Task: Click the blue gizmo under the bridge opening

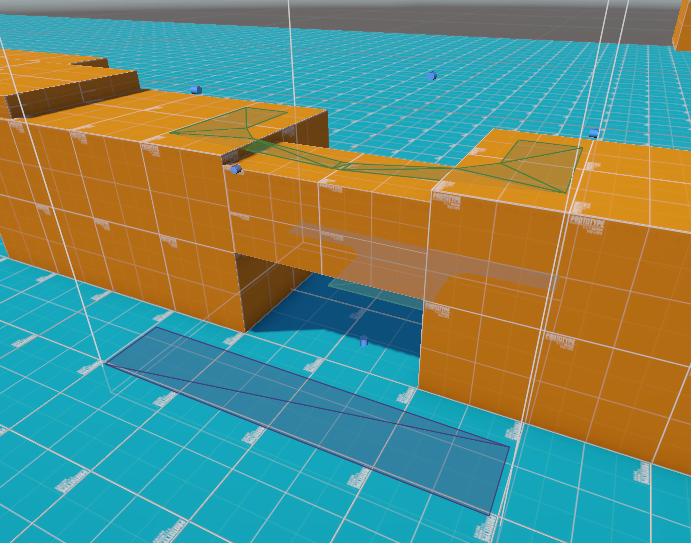Action: pyautogui.click(x=364, y=341)
